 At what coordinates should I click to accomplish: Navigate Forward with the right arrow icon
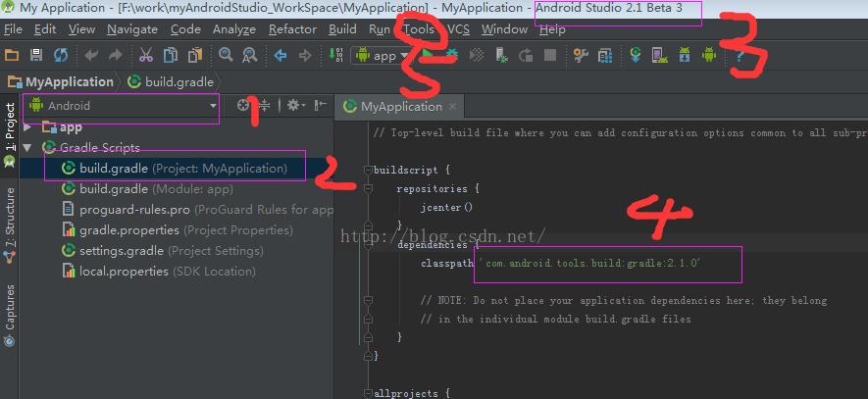pyautogui.click(x=305, y=55)
